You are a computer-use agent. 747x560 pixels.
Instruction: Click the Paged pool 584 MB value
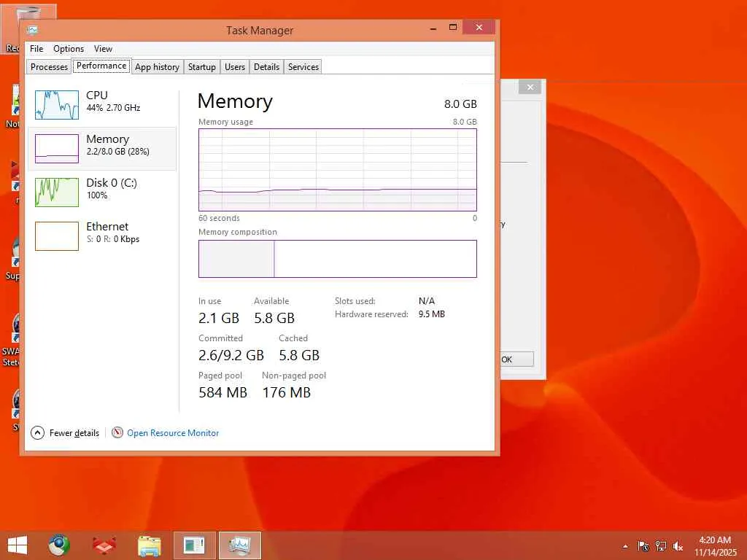[x=222, y=392]
